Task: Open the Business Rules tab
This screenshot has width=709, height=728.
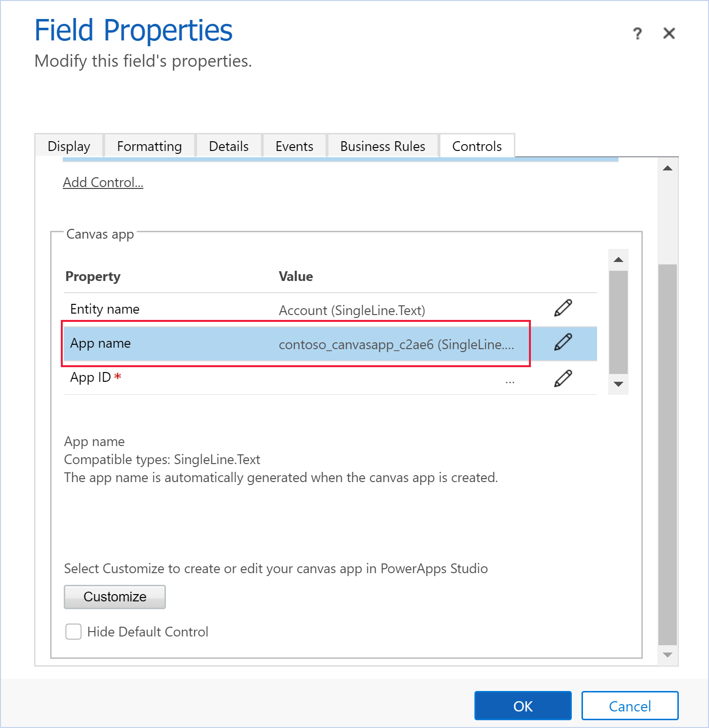Action: (x=382, y=146)
